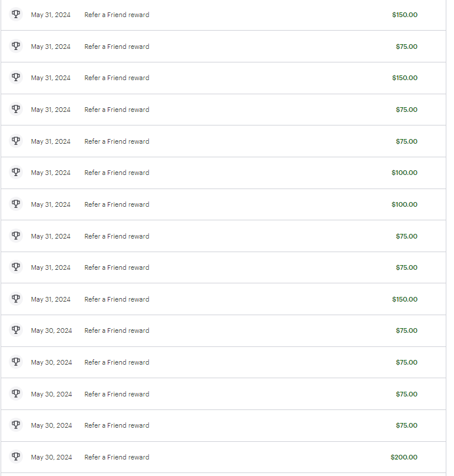Viewport: 454px width, 476px height.
Task: Click trophy icon of the last $75.00 May 30 reward
Action: pos(16,425)
